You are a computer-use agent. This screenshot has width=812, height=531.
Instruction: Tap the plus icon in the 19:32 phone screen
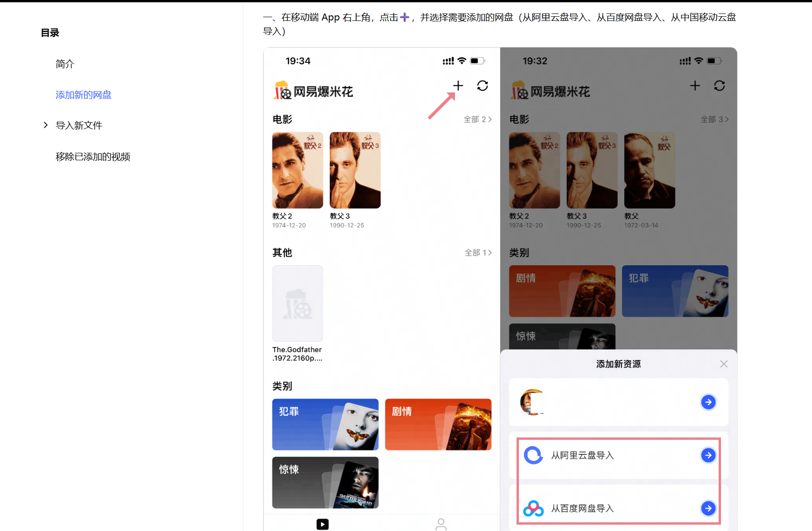(x=695, y=85)
